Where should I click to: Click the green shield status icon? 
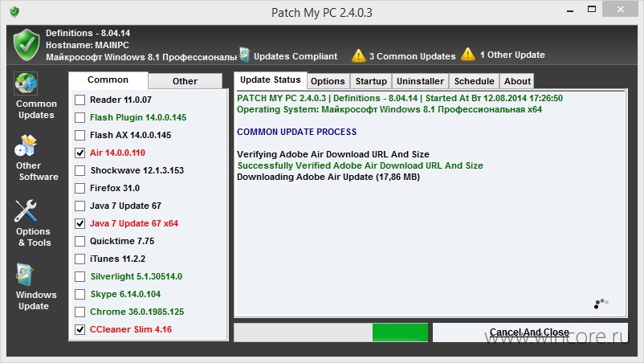tap(26, 45)
